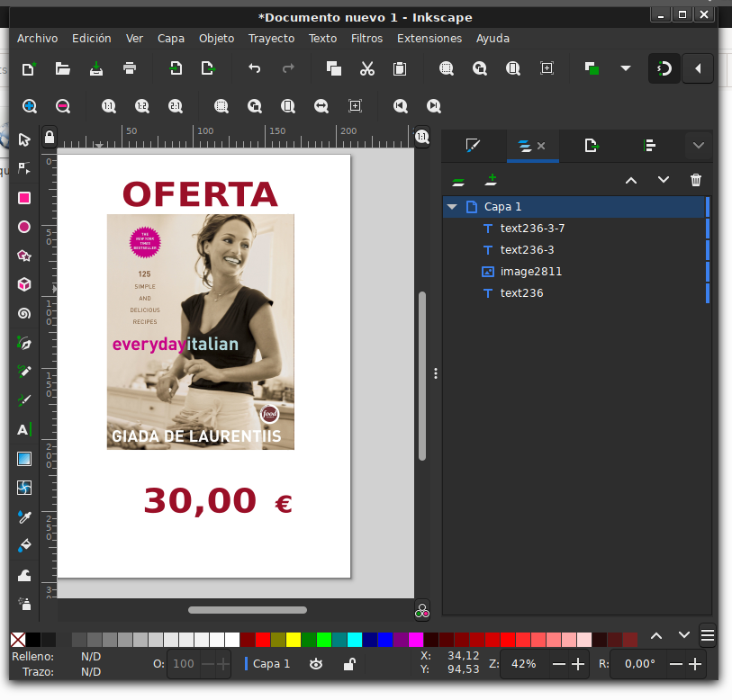
Task: Select the Spiral tool
Action: coord(24,314)
